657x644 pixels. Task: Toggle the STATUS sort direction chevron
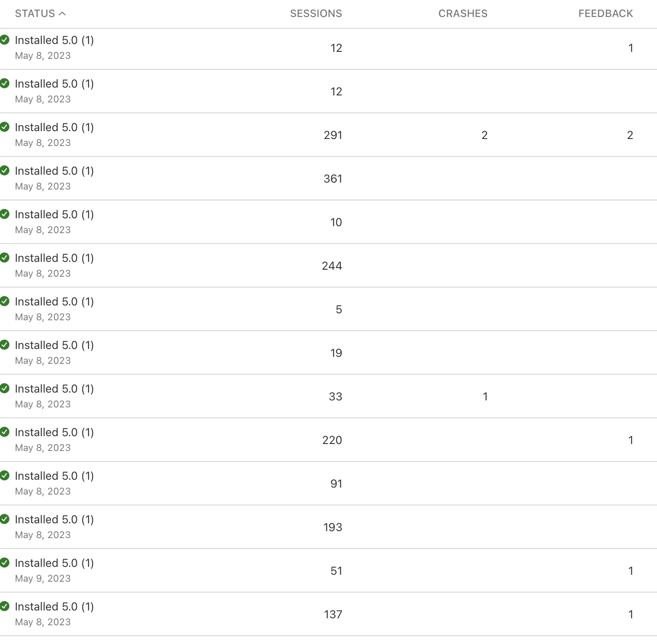click(62, 14)
